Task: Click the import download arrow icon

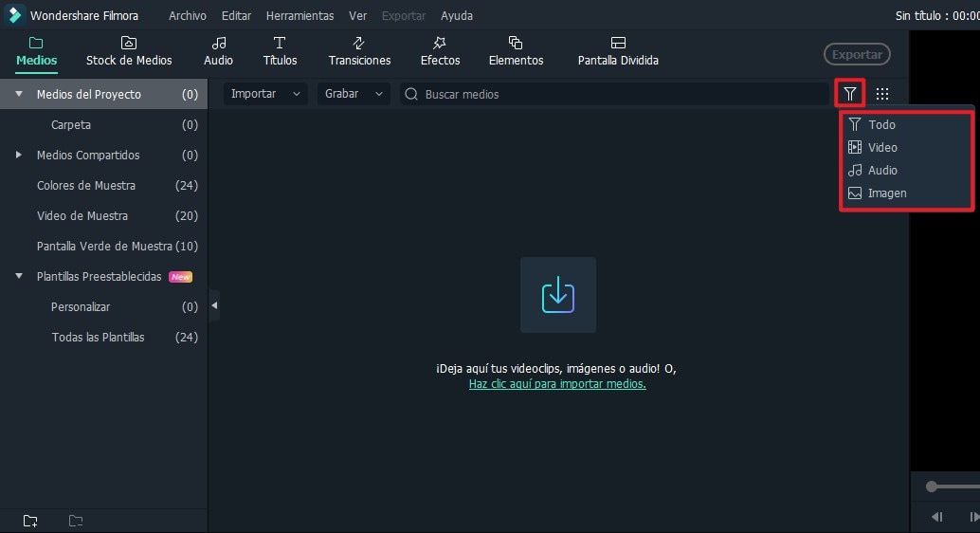Action: (558, 295)
